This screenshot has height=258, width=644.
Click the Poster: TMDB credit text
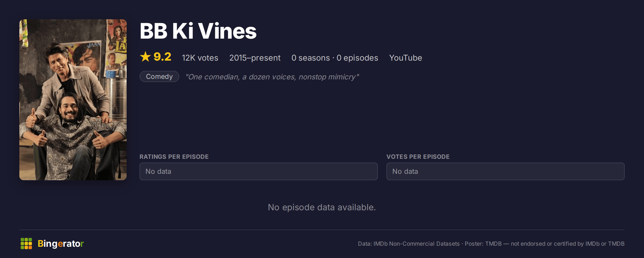point(483,244)
